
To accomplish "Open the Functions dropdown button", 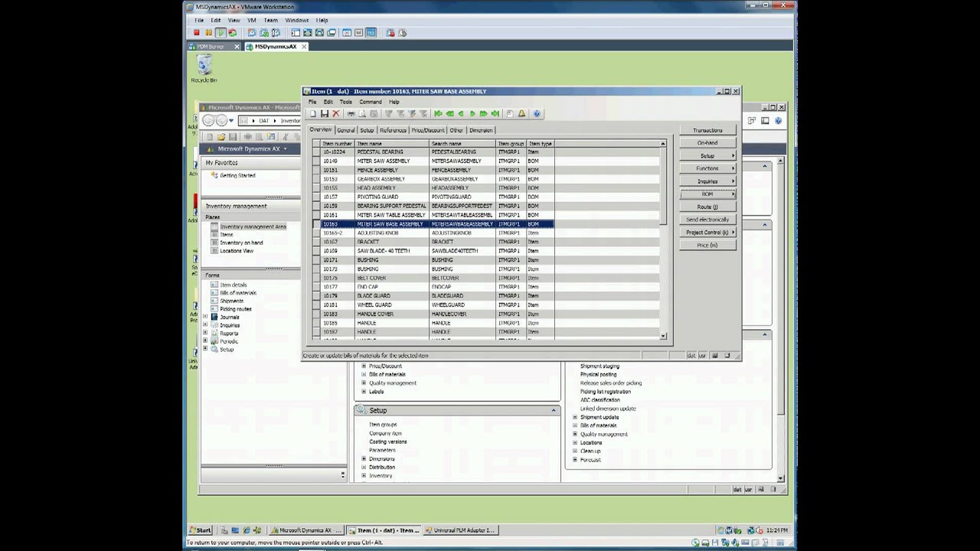I will 707,168.
